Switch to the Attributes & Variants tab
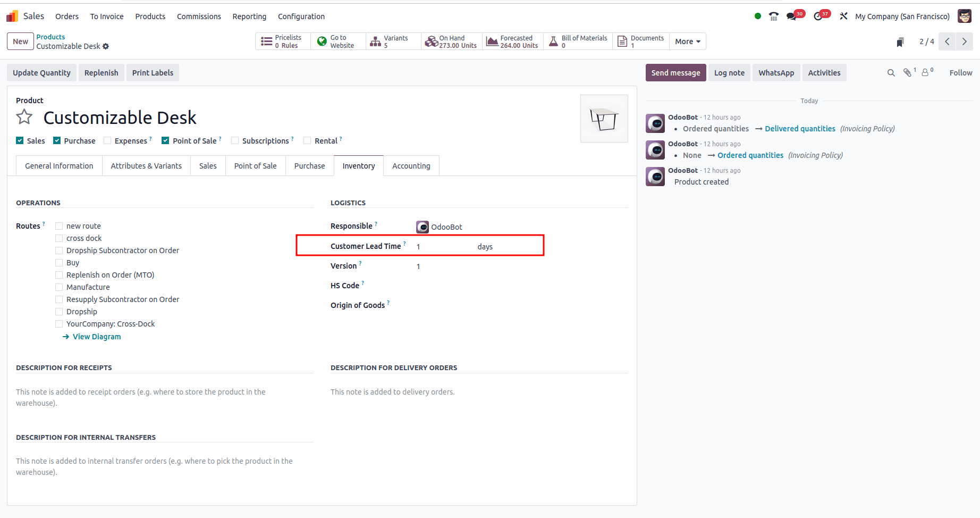Image resolution: width=980 pixels, height=518 pixels. point(146,166)
